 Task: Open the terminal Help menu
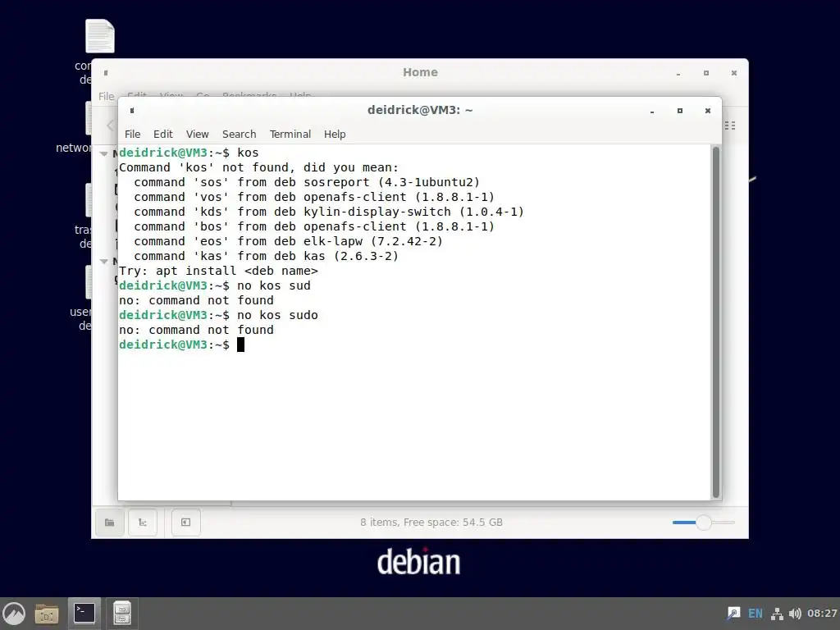(x=335, y=134)
